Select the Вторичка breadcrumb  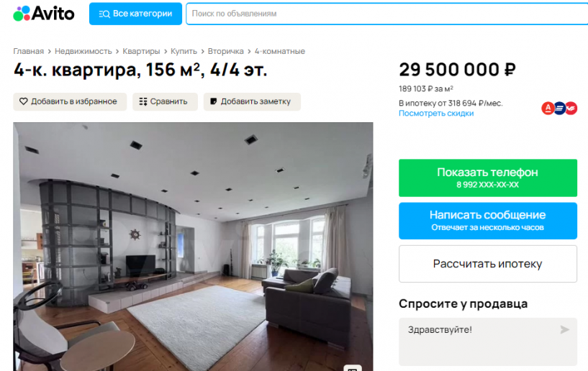[226, 51]
